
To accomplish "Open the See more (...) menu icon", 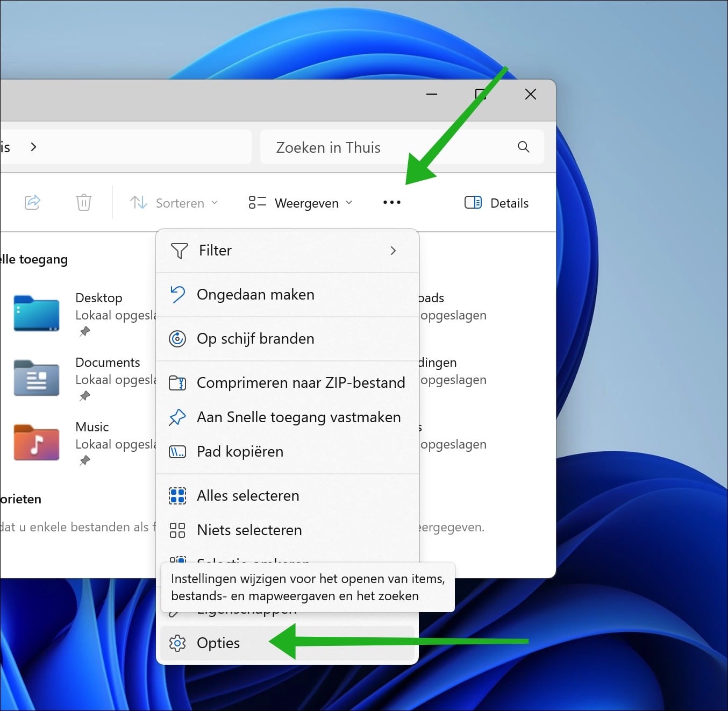I will [x=391, y=202].
